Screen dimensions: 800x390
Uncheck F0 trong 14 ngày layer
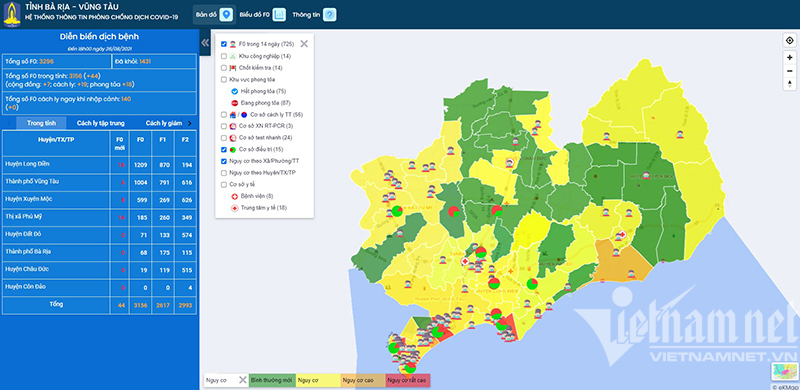(223, 44)
